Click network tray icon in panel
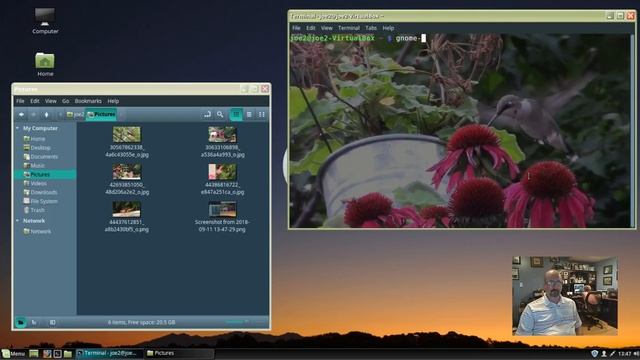The height and width of the screenshot is (360, 640). coord(612,353)
